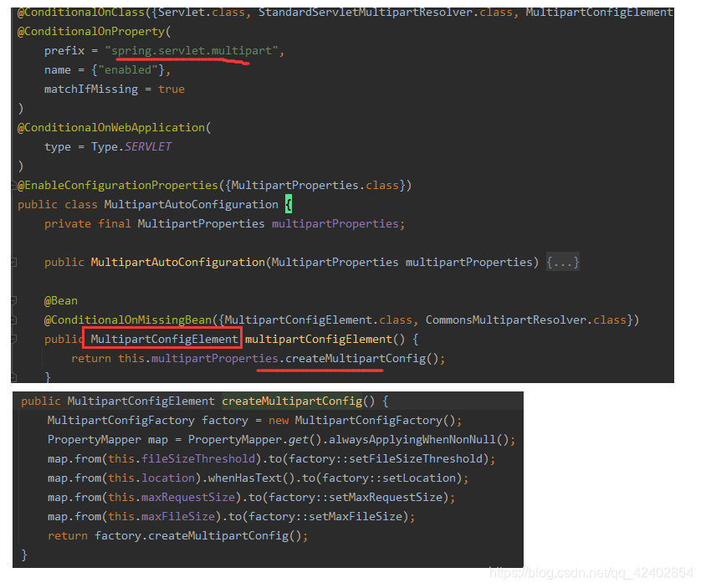The width and height of the screenshot is (701, 588).
Task: Click the {...} folded code placeholder to expand it
Action: (562, 262)
